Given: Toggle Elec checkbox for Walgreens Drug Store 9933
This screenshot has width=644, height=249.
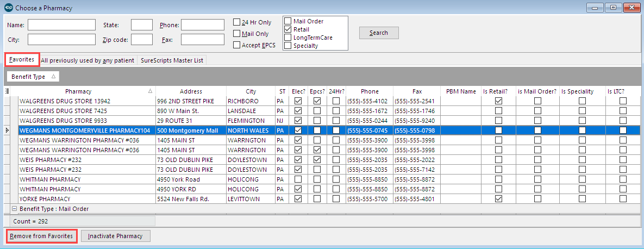Looking at the screenshot, I should 298,120.
